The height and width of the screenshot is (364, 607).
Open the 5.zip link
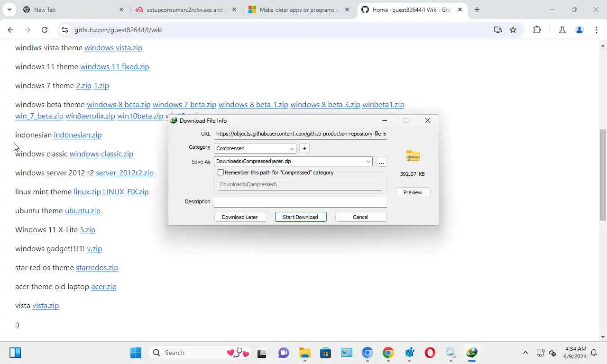pos(88,230)
